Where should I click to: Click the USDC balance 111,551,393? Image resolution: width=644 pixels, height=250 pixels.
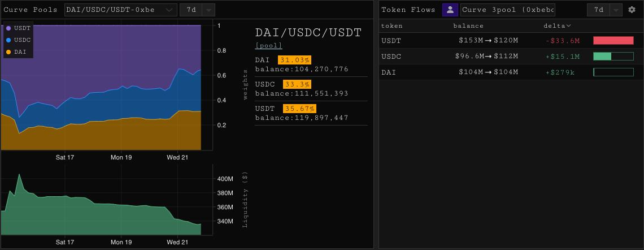[302, 93]
